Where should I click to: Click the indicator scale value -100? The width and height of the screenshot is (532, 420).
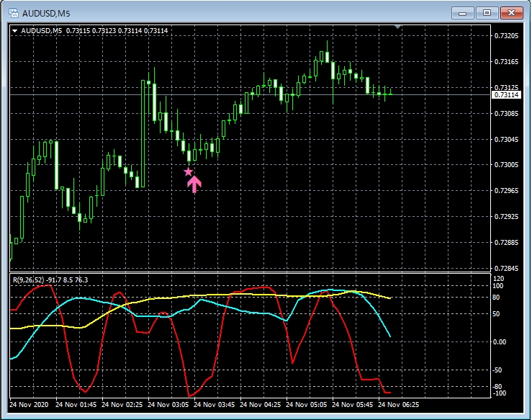(499, 393)
